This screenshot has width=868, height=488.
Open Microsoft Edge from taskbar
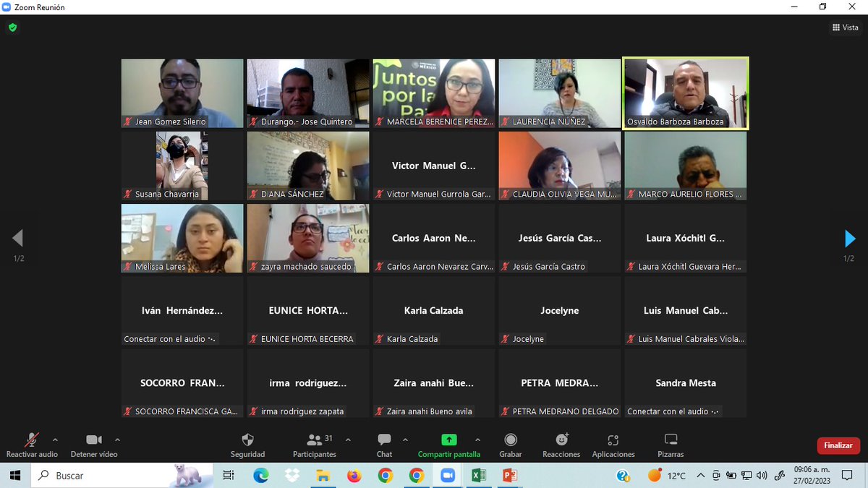[x=260, y=475]
